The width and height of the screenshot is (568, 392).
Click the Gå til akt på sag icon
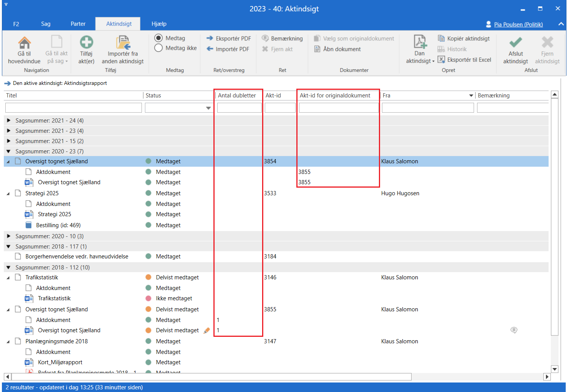click(x=56, y=42)
